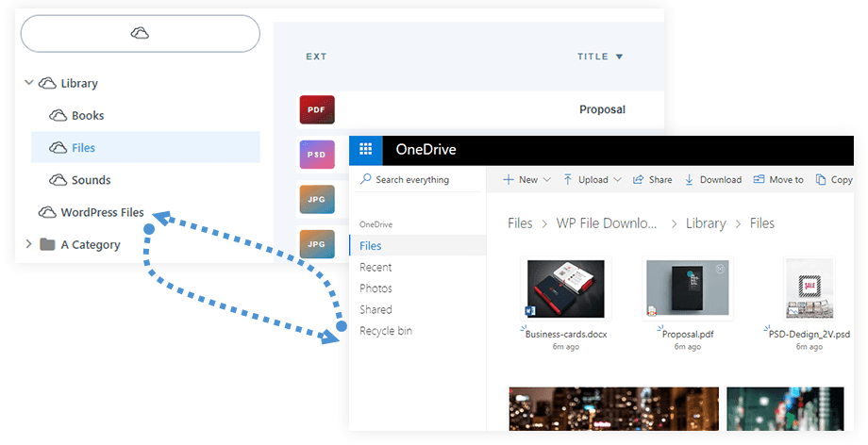This screenshot has width=868, height=445.
Task: Collapse the Library tree node
Action: pos(28,83)
